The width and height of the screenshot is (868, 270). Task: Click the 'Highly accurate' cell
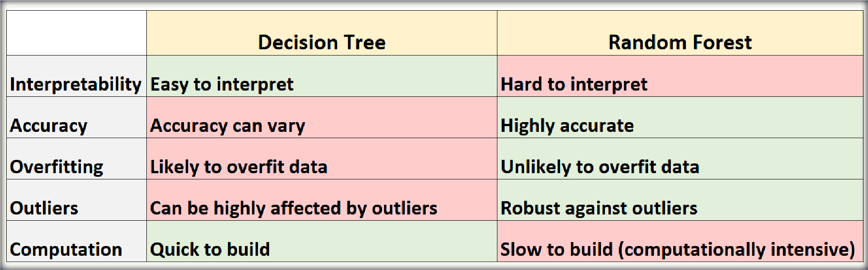(680, 117)
